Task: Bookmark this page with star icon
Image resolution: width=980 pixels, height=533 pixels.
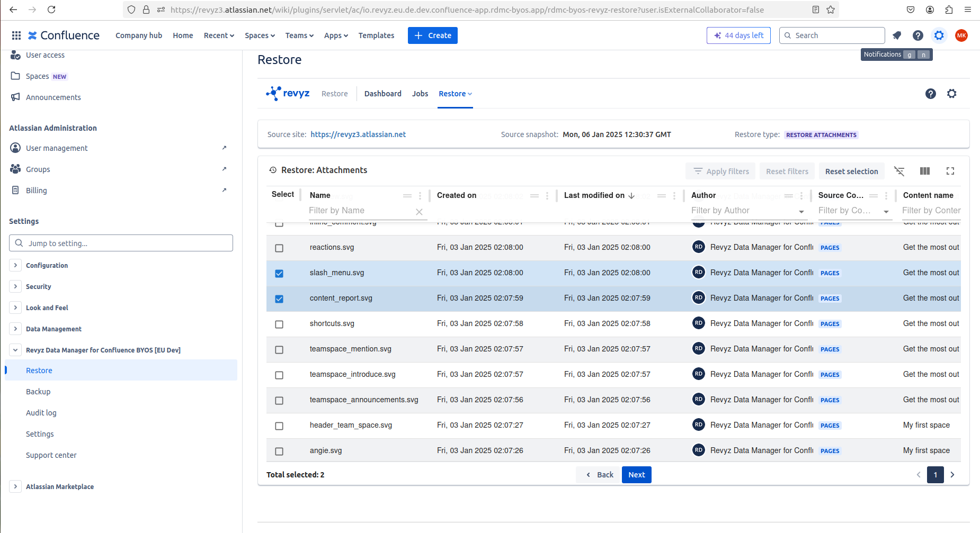Action: (831, 10)
